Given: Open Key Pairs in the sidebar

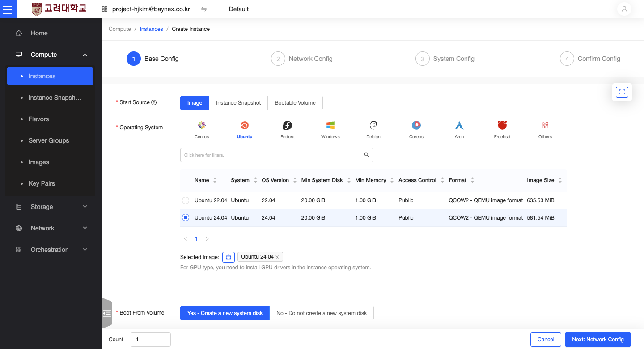Looking at the screenshot, I should point(50,183).
